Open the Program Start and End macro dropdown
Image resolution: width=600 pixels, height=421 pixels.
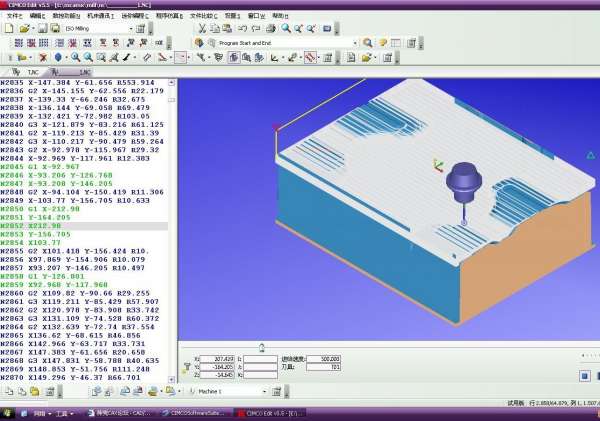click(x=355, y=43)
